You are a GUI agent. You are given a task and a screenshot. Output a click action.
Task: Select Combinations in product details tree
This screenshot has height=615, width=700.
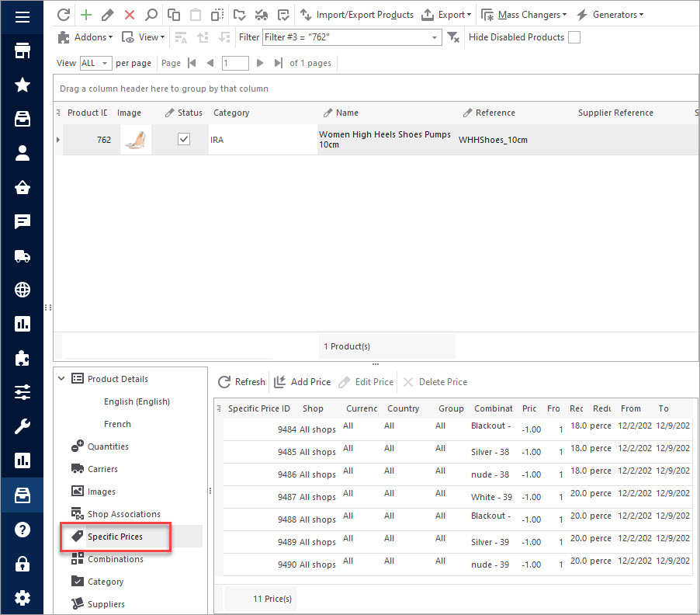pyautogui.click(x=115, y=559)
